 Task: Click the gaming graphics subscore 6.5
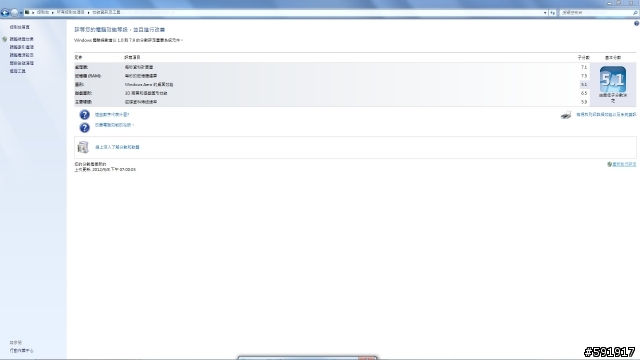click(x=584, y=93)
